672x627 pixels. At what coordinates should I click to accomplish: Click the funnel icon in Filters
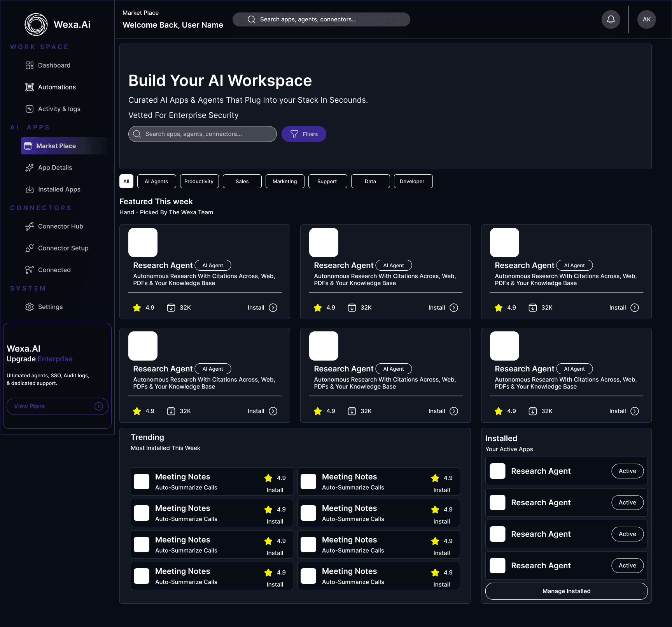(x=294, y=134)
